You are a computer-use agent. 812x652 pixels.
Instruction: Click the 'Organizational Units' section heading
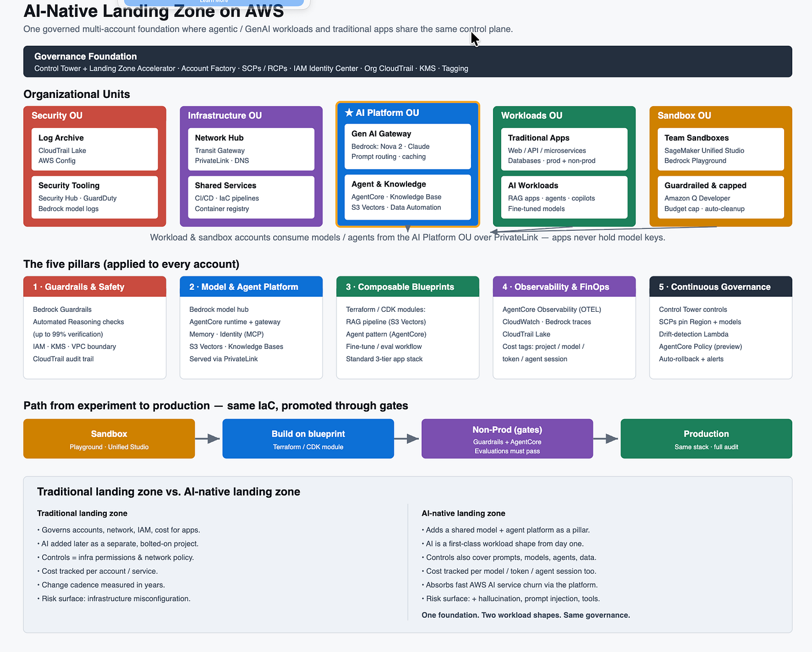click(x=77, y=94)
